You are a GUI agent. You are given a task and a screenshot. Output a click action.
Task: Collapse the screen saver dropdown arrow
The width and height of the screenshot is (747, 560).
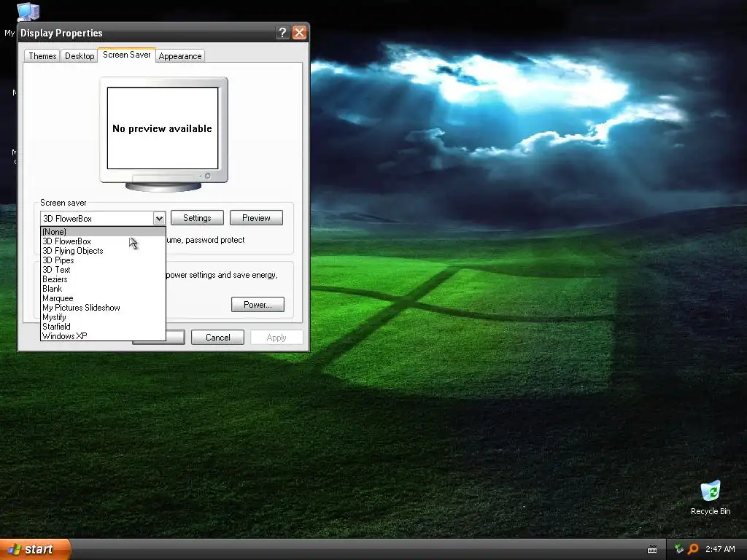click(159, 219)
